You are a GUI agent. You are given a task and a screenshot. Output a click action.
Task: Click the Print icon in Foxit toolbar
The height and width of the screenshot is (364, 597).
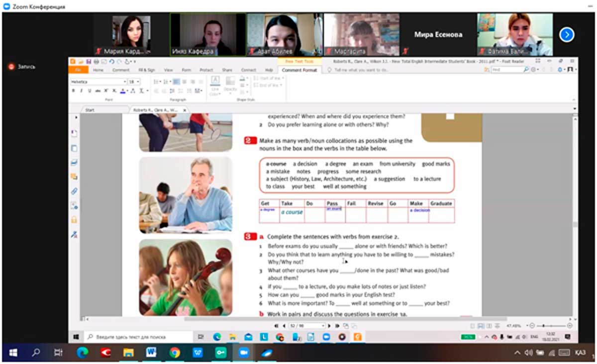[96, 62]
